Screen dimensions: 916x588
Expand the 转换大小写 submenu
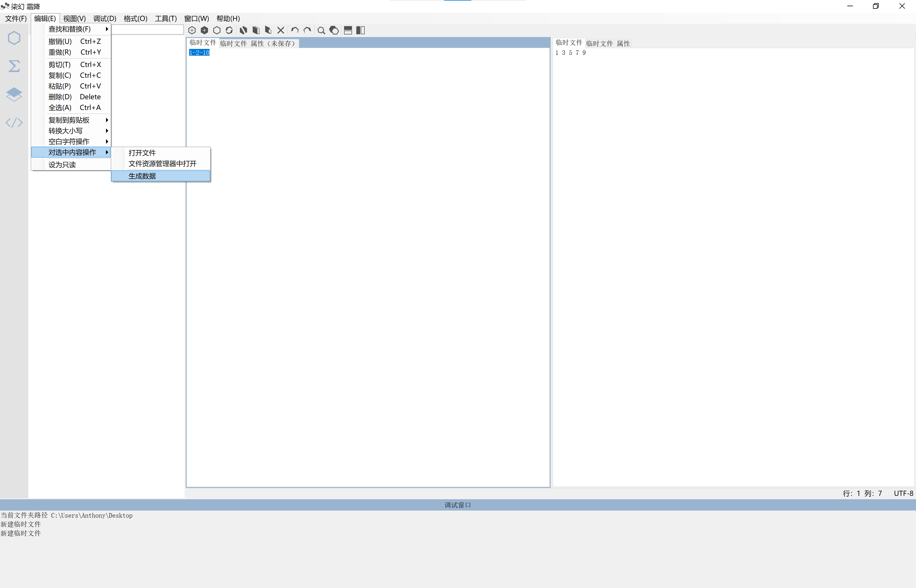(x=71, y=131)
